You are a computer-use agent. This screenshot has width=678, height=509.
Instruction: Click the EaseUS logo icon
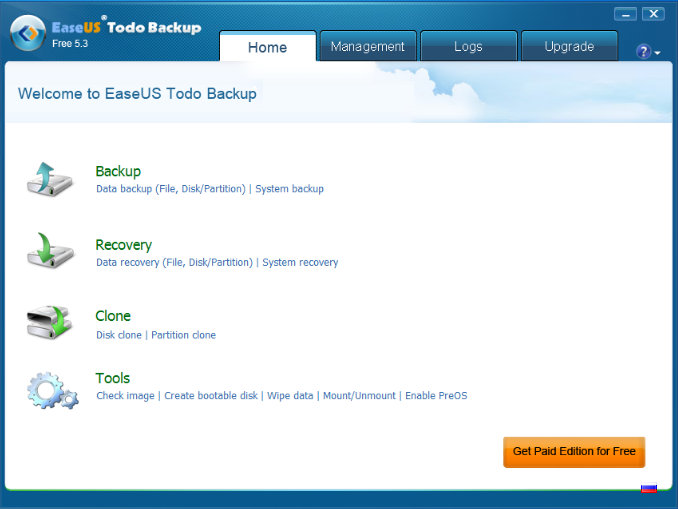(28, 33)
